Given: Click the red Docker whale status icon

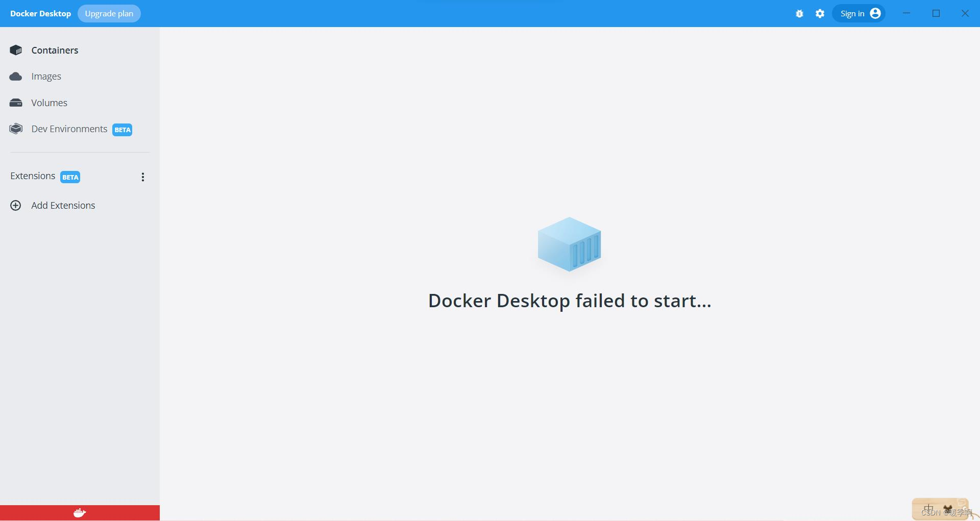Looking at the screenshot, I should [80, 513].
